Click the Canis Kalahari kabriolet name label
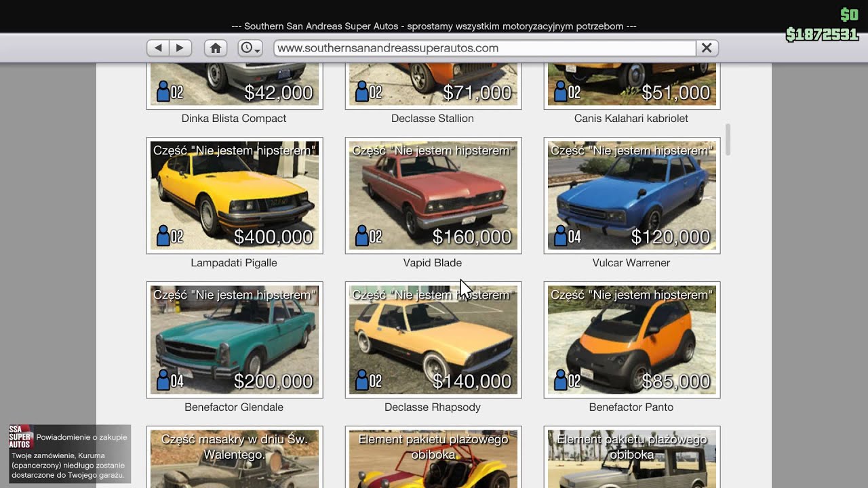868x488 pixels. click(631, 119)
